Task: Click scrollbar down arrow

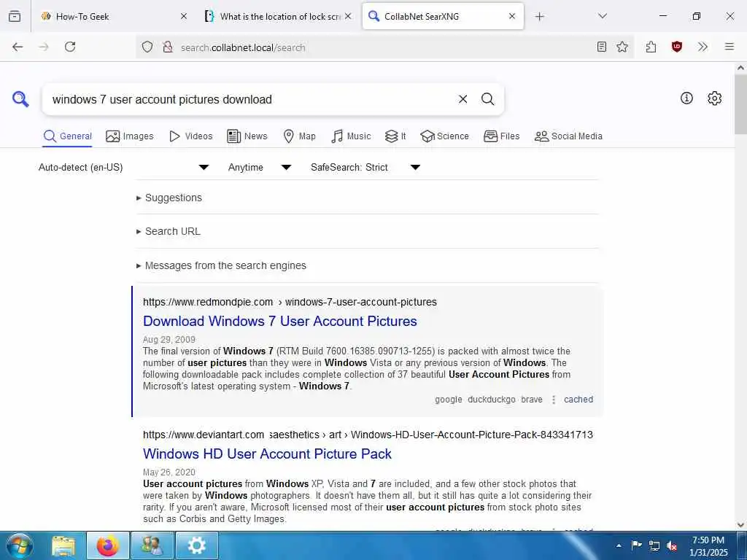Action: (x=740, y=525)
